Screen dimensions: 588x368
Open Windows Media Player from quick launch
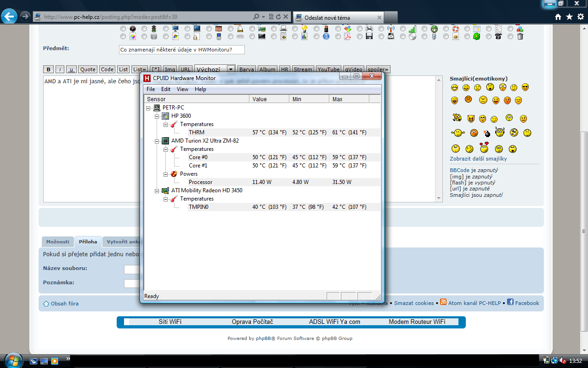pos(55,362)
